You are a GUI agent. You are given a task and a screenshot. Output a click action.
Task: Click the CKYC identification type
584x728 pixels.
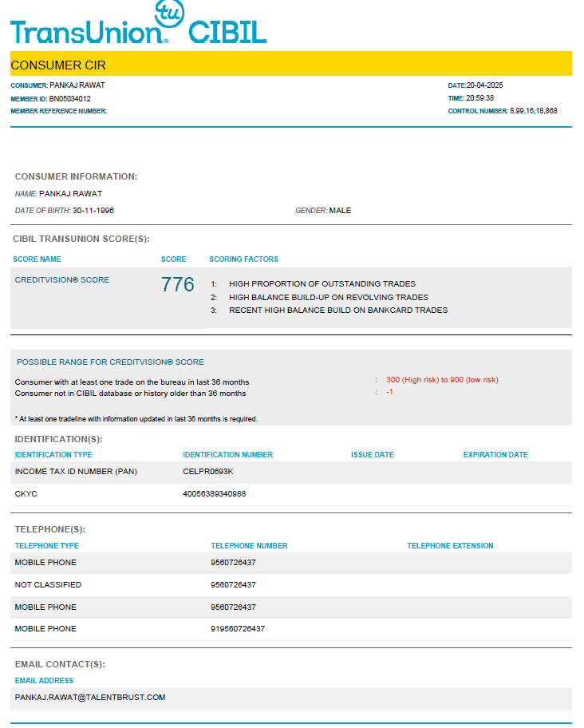click(x=26, y=494)
